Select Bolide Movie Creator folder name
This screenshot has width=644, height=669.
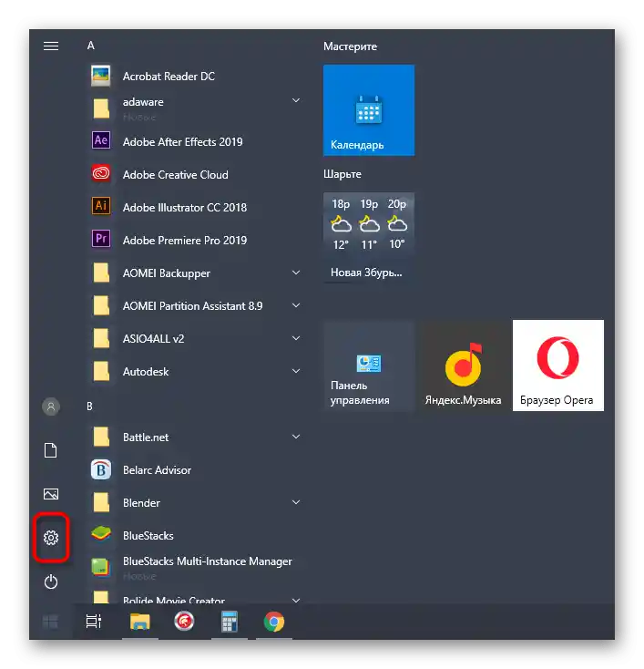click(x=174, y=600)
